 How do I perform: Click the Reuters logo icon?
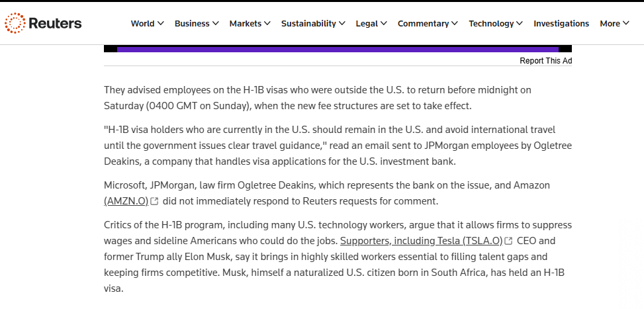tap(16, 23)
